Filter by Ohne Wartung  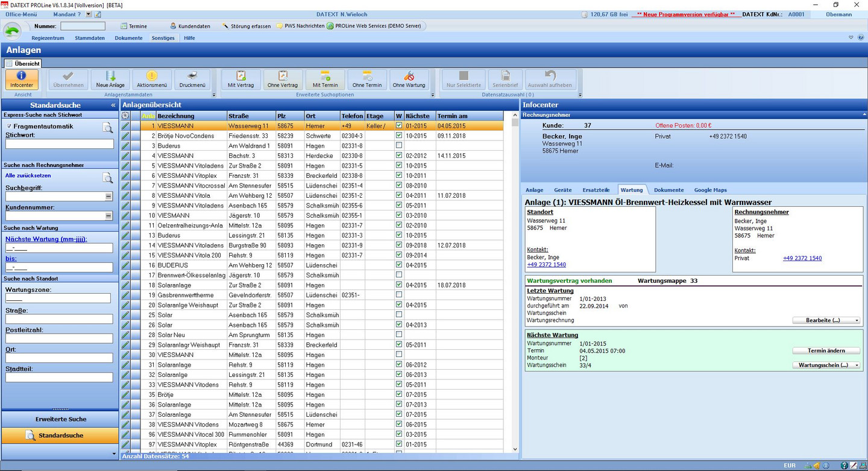click(x=409, y=80)
